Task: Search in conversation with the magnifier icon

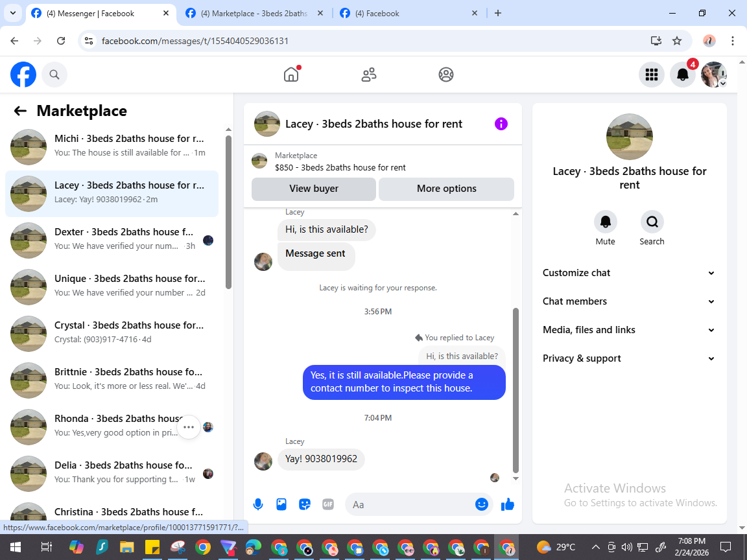Action: click(652, 222)
